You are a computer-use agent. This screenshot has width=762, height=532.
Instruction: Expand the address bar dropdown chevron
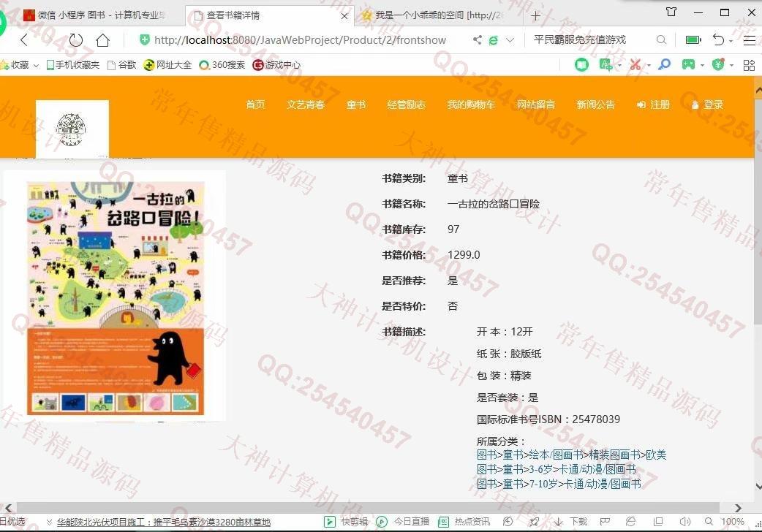click(x=510, y=40)
